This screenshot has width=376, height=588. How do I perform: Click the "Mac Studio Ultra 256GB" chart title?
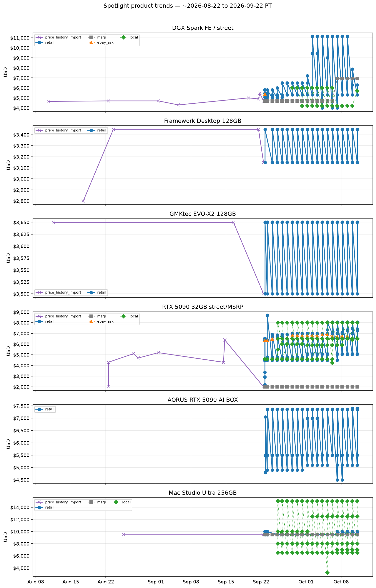[203, 493]
